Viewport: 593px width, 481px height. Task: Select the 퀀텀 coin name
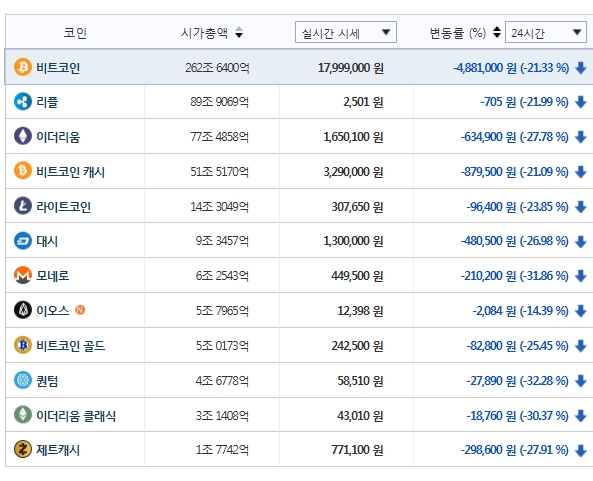pyautogui.click(x=47, y=381)
